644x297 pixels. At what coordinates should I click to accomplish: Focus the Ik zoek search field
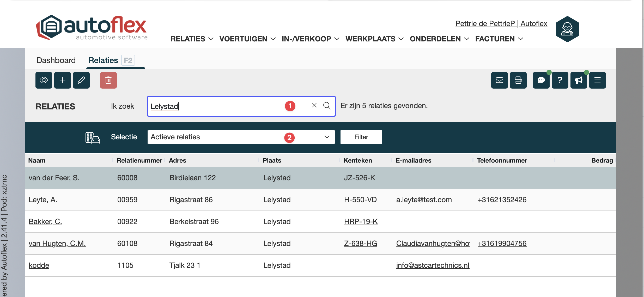pyautogui.click(x=241, y=106)
